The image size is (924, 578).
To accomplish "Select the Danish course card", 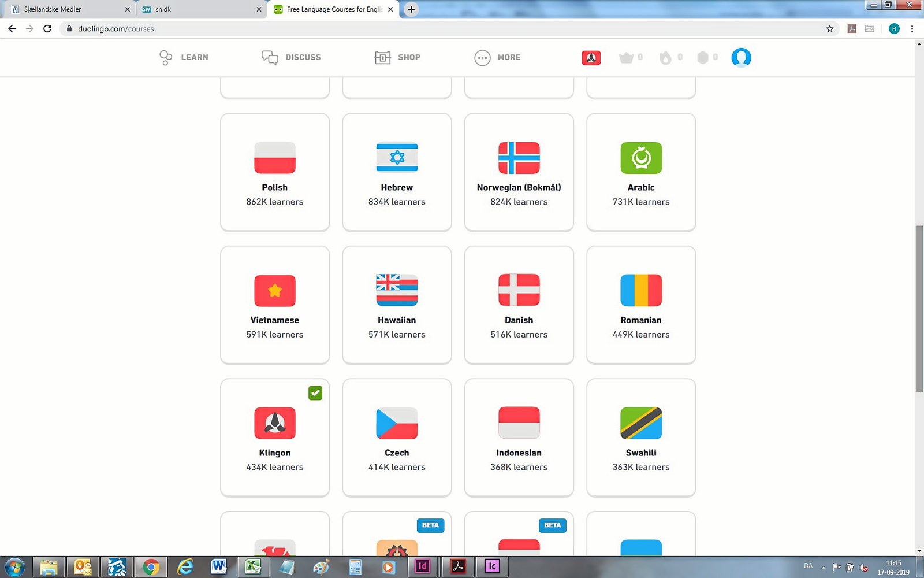I will (x=519, y=305).
